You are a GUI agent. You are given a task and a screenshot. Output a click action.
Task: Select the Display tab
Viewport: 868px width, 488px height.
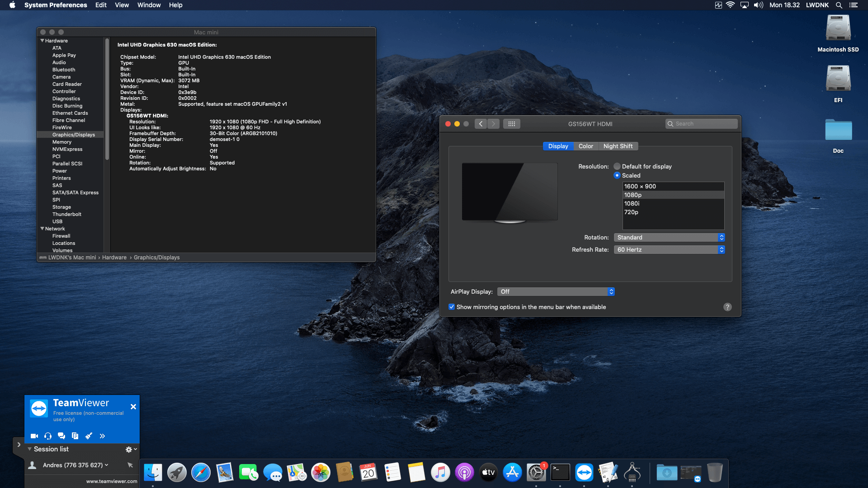558,146
